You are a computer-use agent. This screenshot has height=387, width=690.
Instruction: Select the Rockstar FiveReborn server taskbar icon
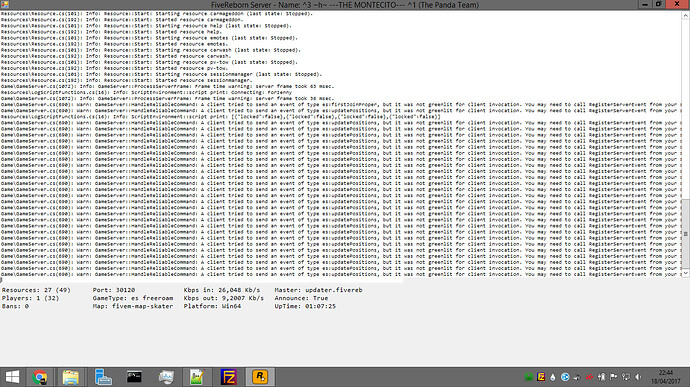pos(260,377)
